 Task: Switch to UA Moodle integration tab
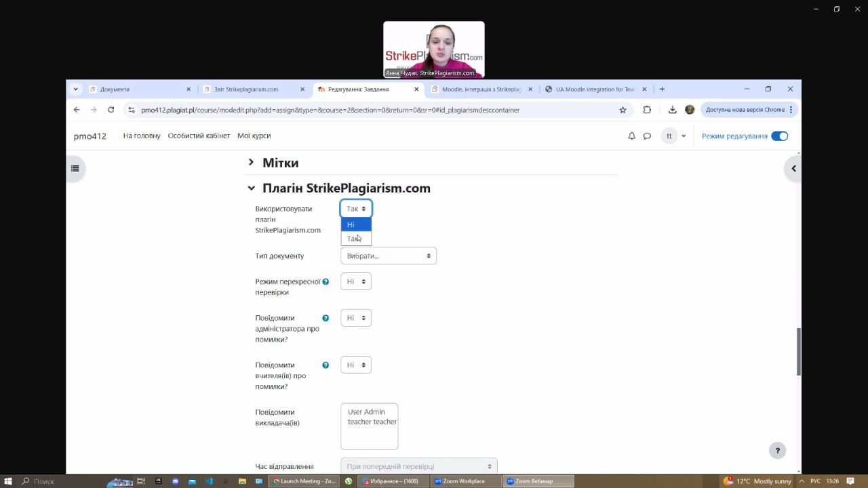595,89
